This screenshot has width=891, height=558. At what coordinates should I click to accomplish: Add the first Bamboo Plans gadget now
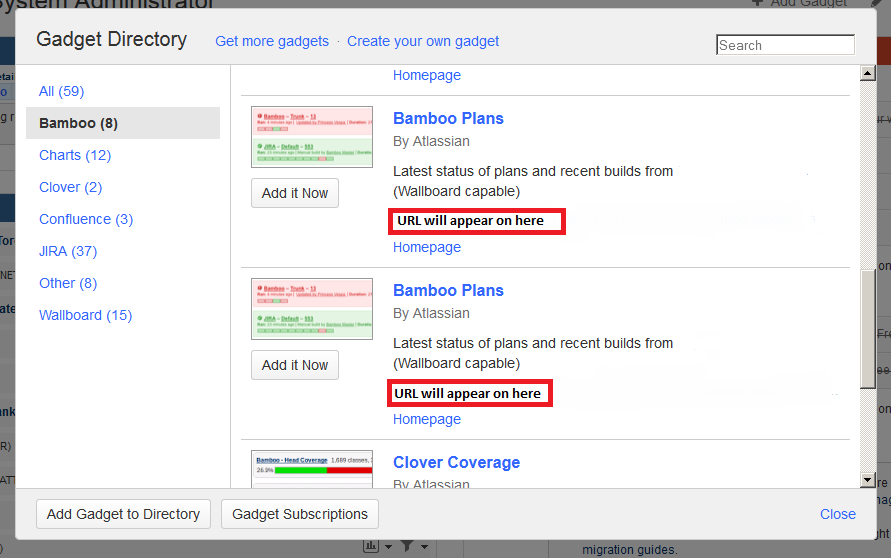[x=295, y=193]
